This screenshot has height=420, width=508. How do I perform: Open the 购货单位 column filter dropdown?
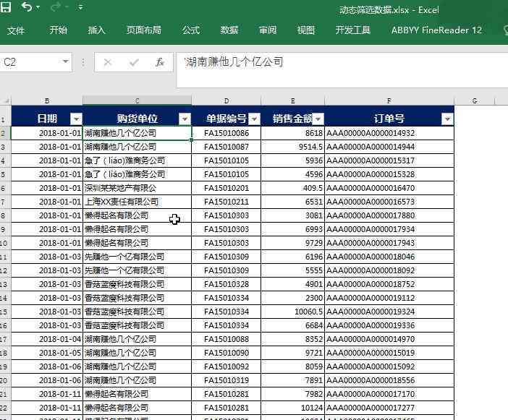point(185,119)
